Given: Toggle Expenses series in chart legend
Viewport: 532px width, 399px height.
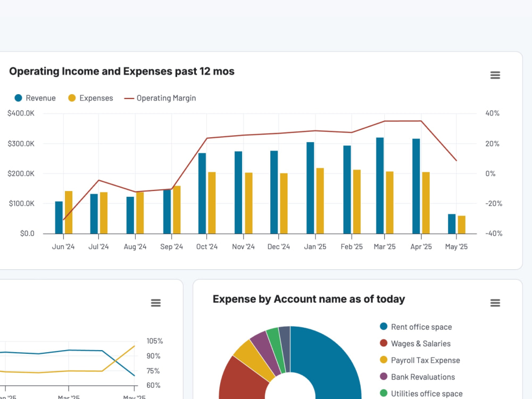Looking at the screenshot, I should (x=90, y=98).
